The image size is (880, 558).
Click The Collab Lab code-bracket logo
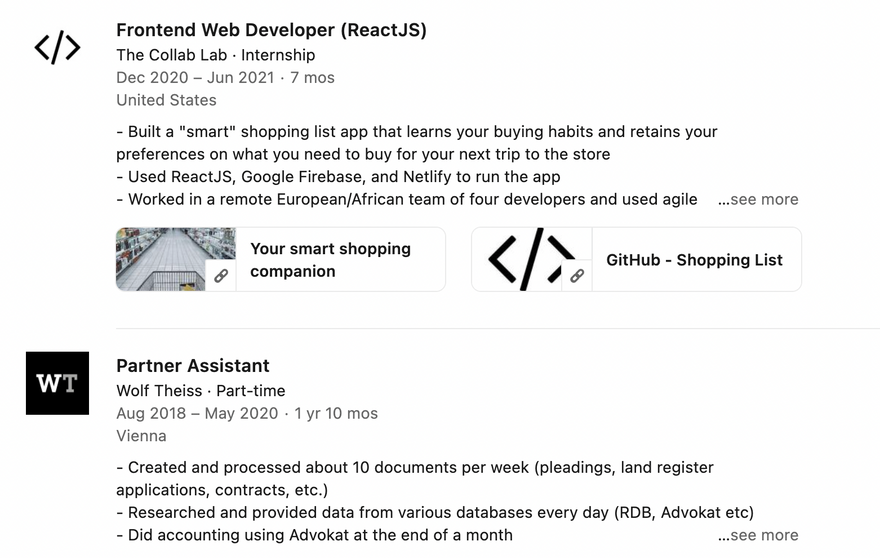click(x=57, y=47)
